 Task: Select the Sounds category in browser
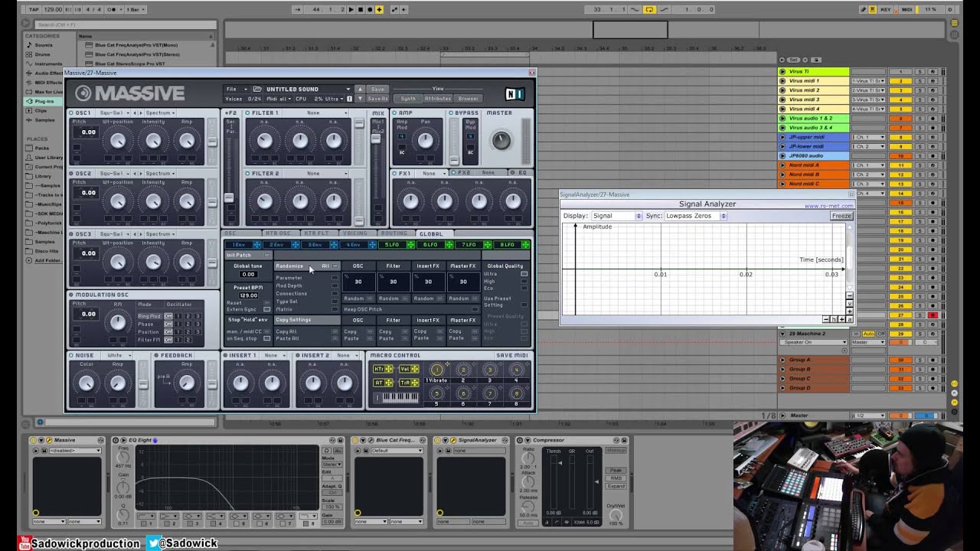(x=44, y=45)
